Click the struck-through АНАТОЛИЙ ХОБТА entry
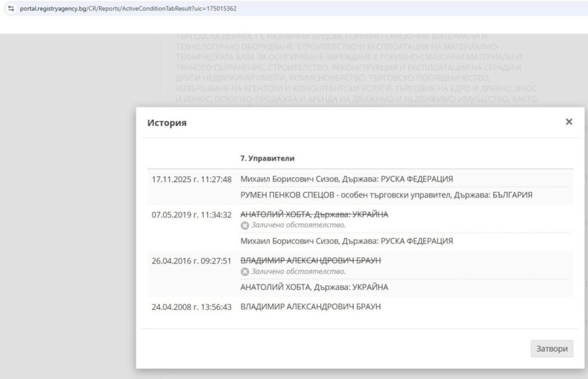The image size is (588, 379). tap(314, 214)
